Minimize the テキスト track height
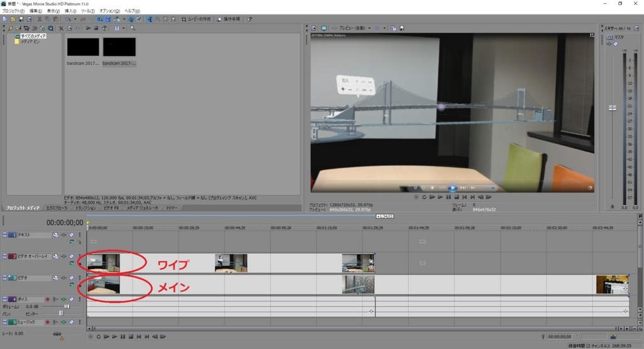 [4, 235]
